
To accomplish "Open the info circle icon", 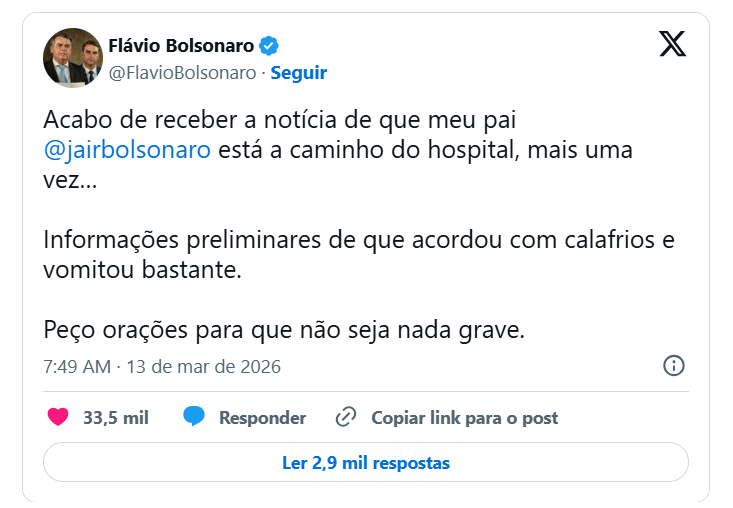I will coord(674,366).
